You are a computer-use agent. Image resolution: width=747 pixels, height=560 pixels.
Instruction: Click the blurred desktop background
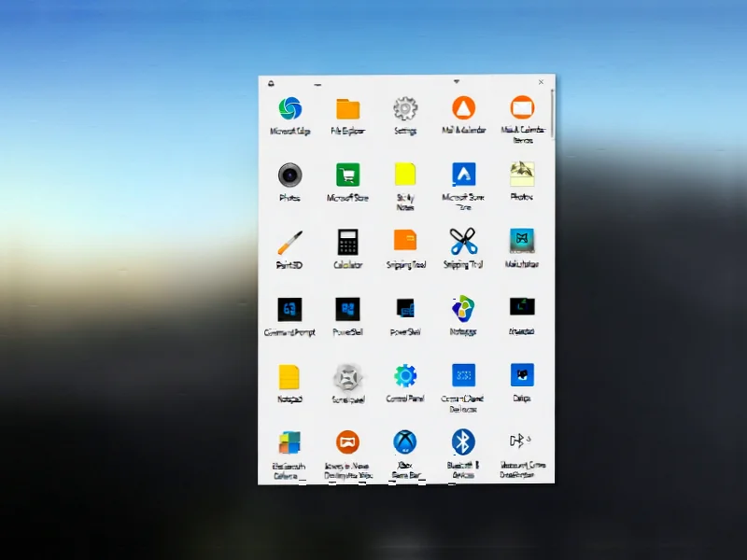pos(121,280)
